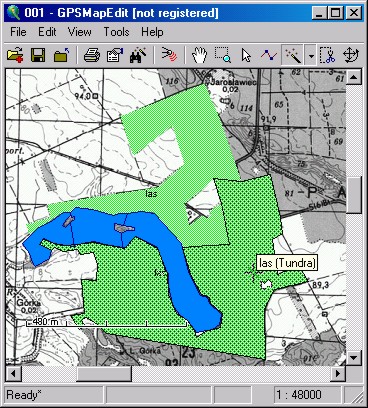Open the Tools menu

click(116, 32)
